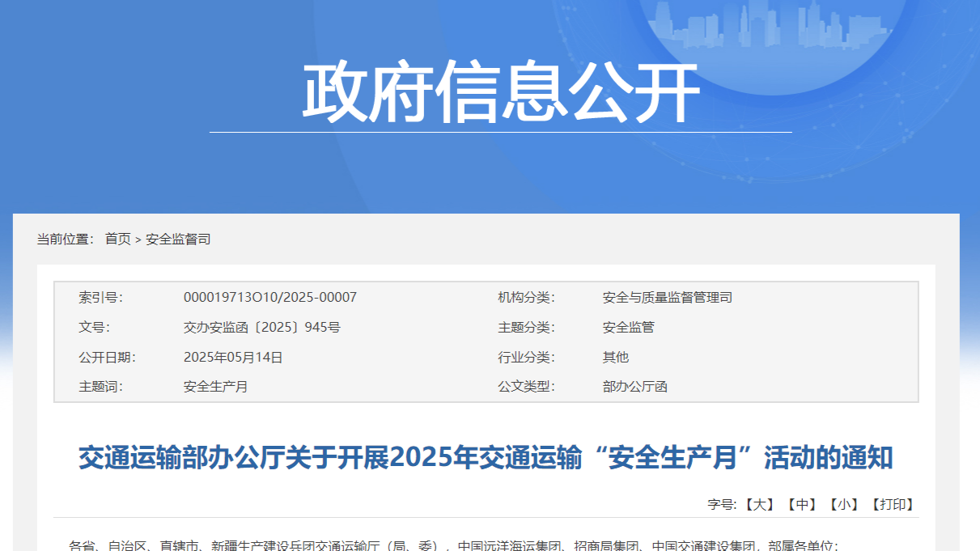Select the keyword value 安全生产月
This screenshot has height=551, width=980.
216,387
